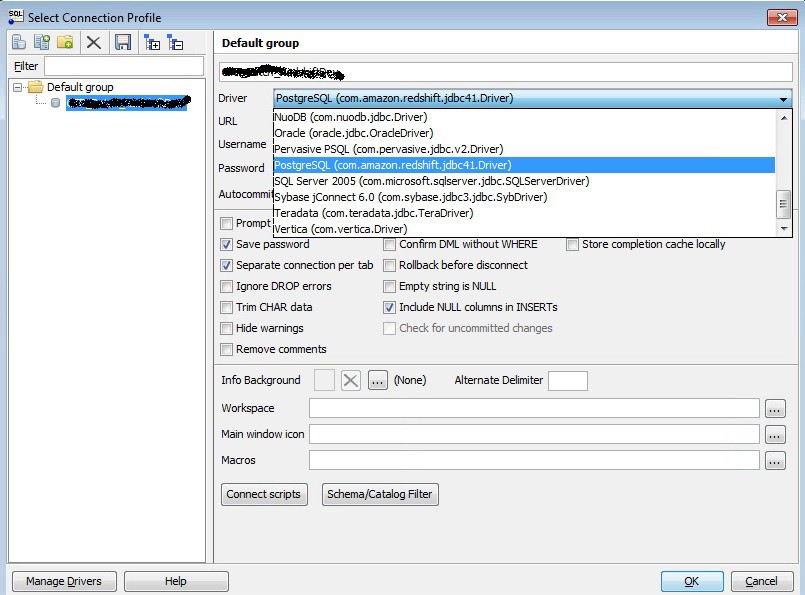Enable Trim CHAR data
Image resolution: width=805 pixels, height=595 pixels.
click(227, 307)
